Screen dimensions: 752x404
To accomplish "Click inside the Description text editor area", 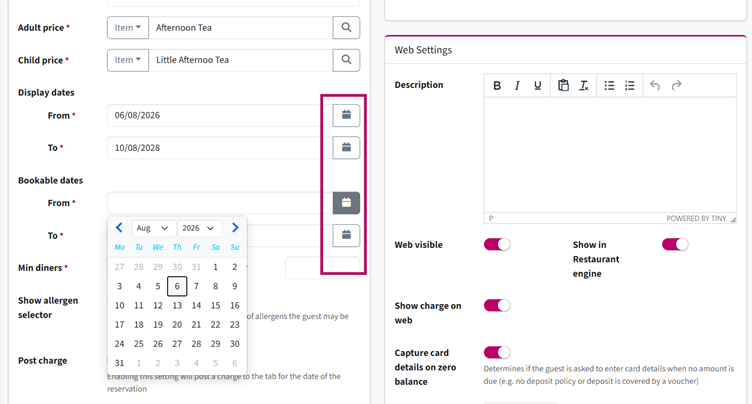I will (610, 155).
